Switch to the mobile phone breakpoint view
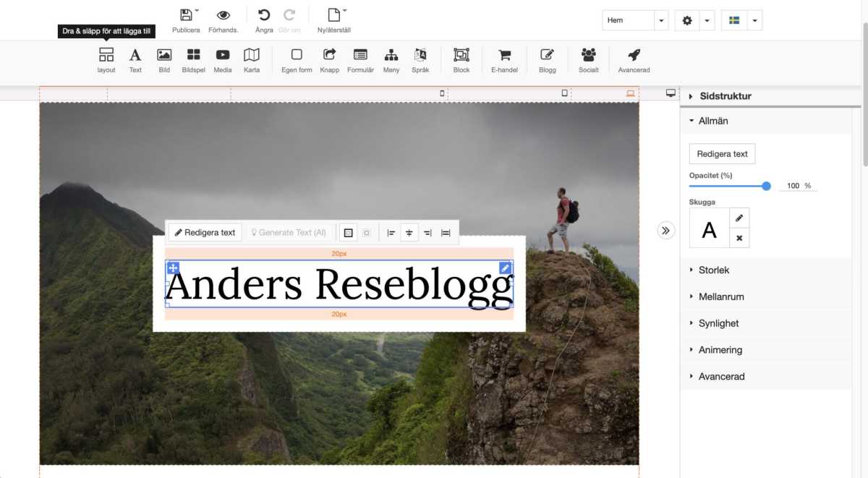Image resolution: width=868 pixels, height=478 pixels. coord(443,93)
